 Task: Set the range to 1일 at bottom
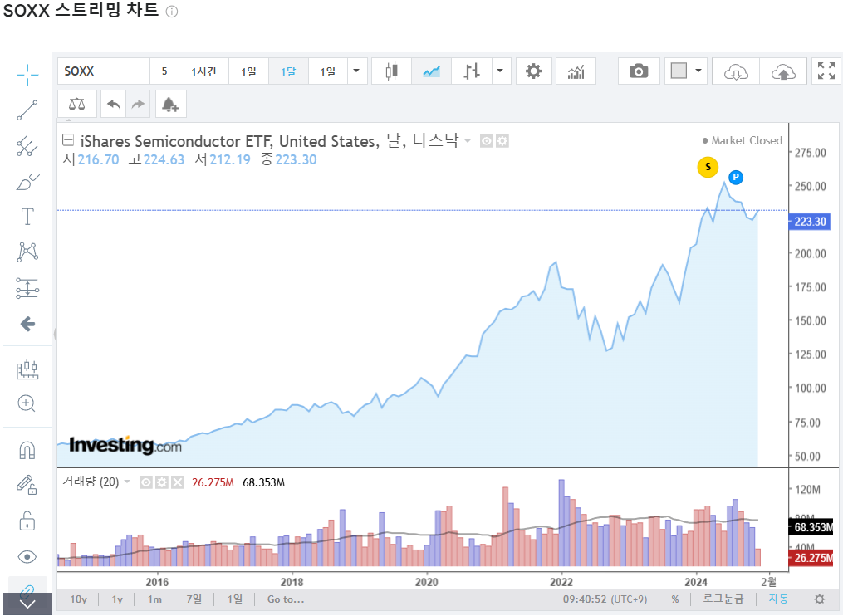235,599
